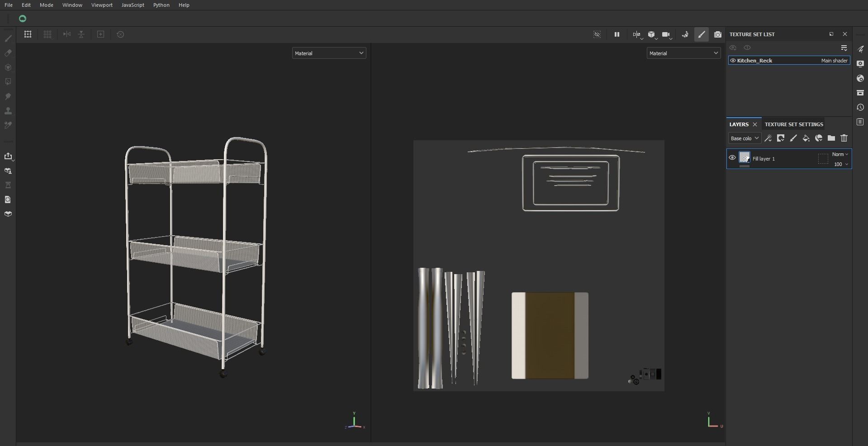868x446 pixels.
Task: Open right viewport Material dropdown
Action: [x=683, y=53]
